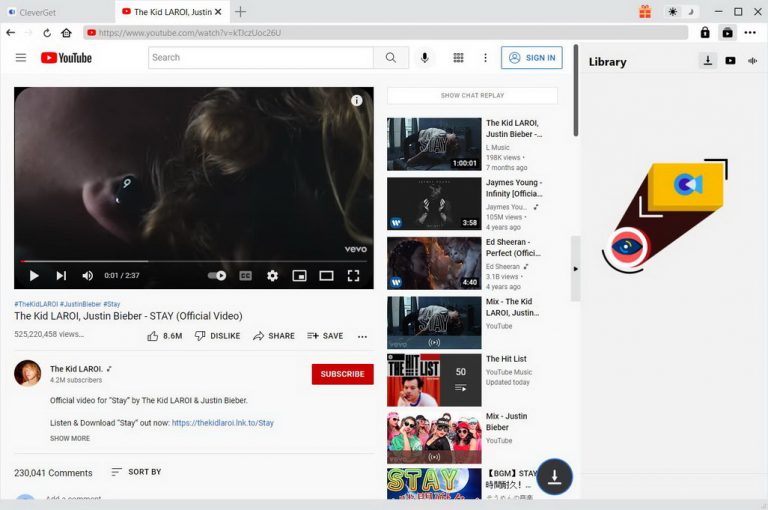Show the Library downloading tab icon

pyautogui.click(x=708, y=61)
